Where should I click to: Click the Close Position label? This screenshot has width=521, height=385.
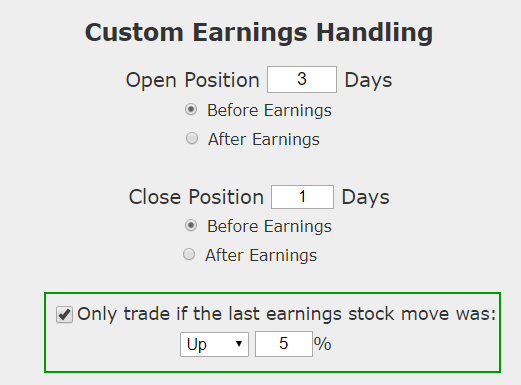tap(196, 197)
